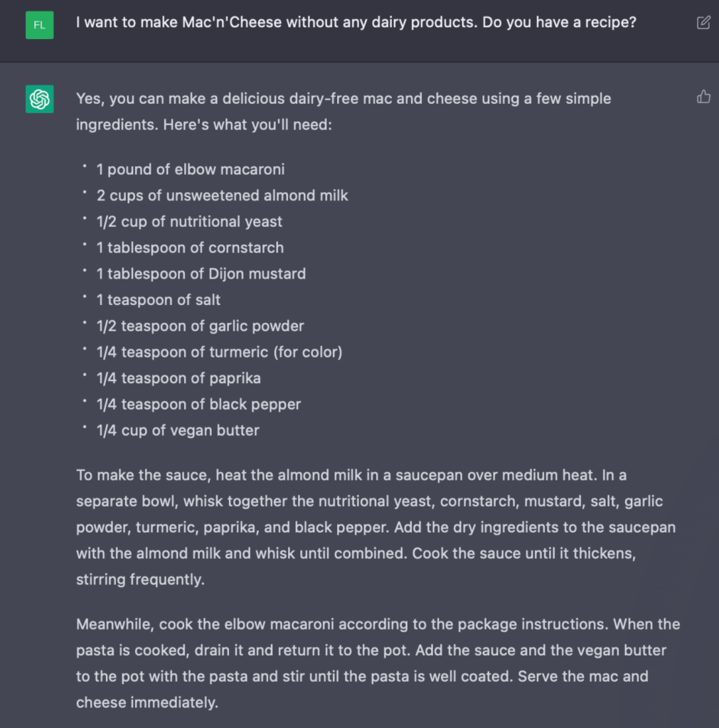Image resolution: width=719 pixels, height=728 pixels.
Task: Click the thumbs up feedback icon
Action: point(703,97)
